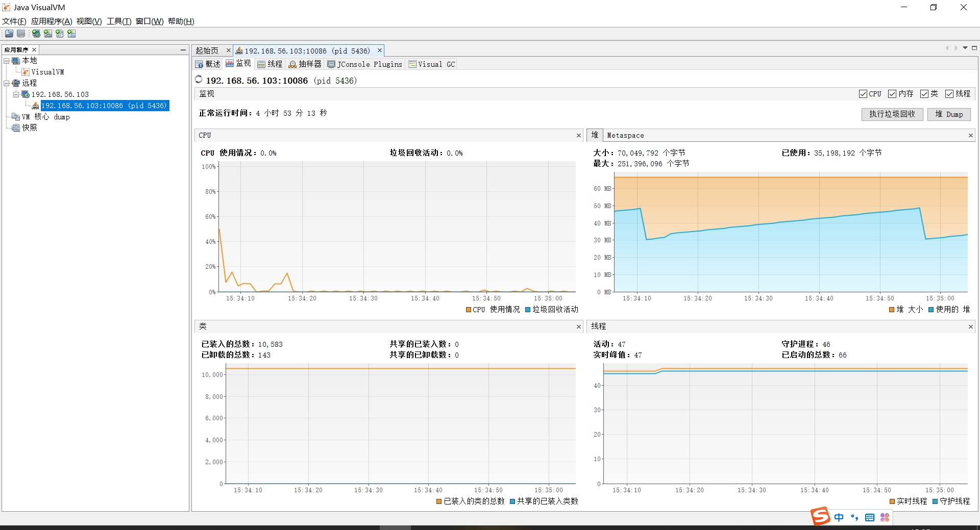Minimize the 应用程序 side panel
The image size is (980, 530).
coord(183,49)
